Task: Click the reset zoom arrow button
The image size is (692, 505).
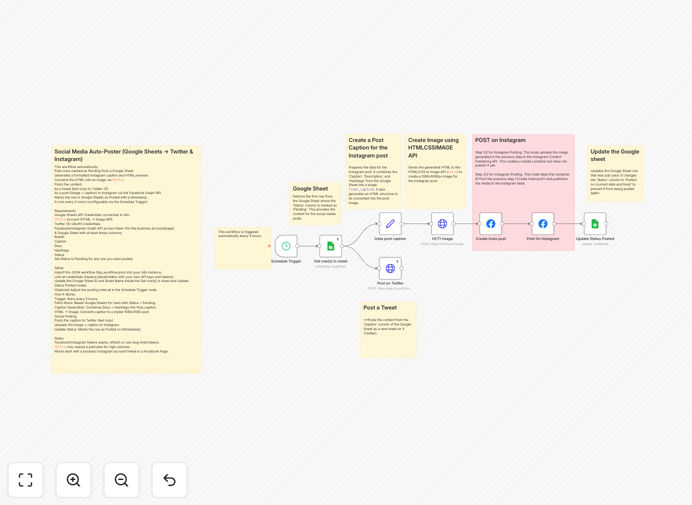Action: tap(169, 480)
